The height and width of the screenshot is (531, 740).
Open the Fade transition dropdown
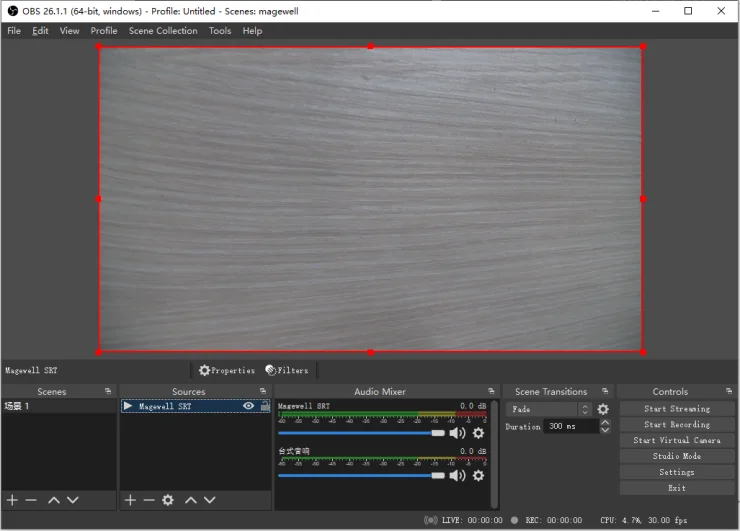click(549, 409)
